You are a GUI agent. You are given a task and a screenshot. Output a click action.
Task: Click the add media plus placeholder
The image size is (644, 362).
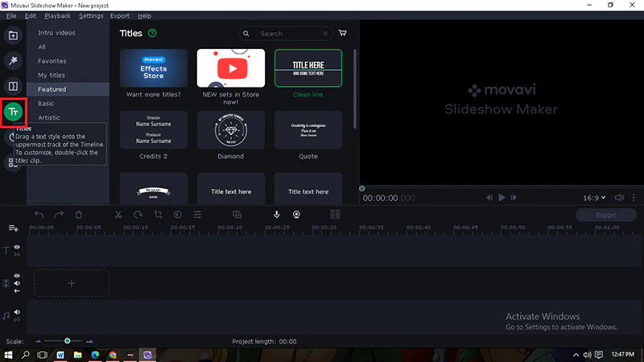click(x=72, y=283)
